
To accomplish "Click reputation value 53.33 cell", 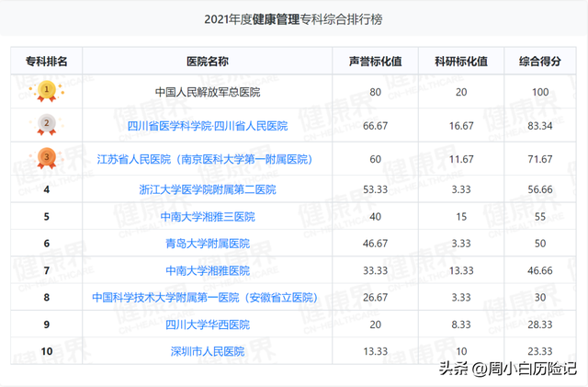I will point(376,189).
